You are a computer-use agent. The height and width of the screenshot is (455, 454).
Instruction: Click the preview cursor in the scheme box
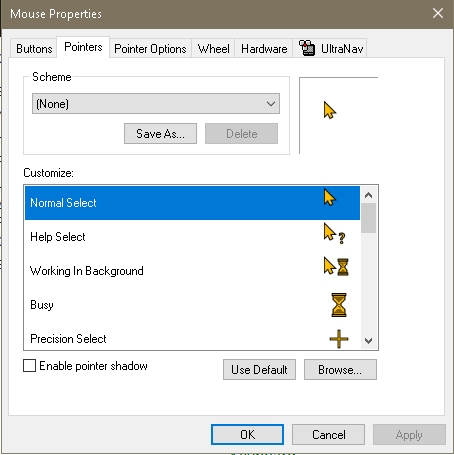pyautogui.click(x=330, y=110)
